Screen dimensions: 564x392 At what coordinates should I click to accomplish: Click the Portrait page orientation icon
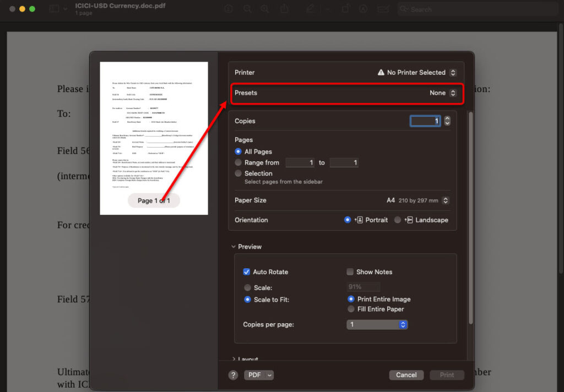point(359,220)
